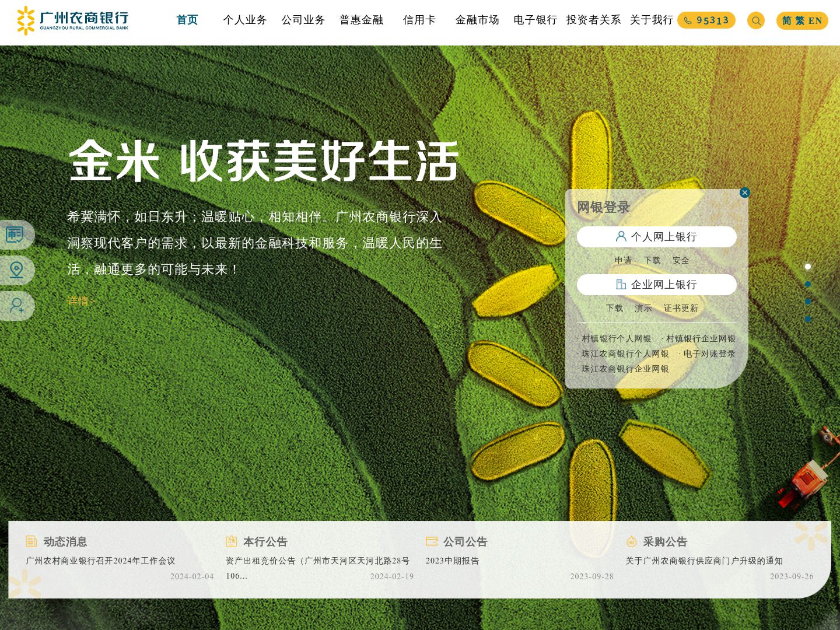Click the date 2024-02-04
Viewport: 840px width, 630px height.
click(192, 576)
